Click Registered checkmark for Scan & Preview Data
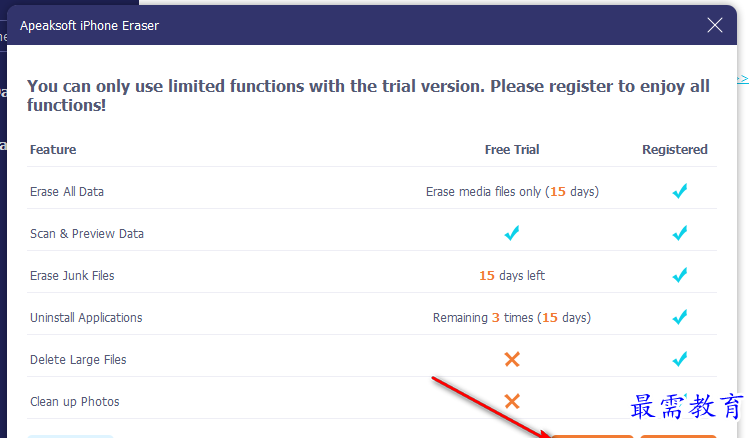752x438 pixels. [680, 233]
